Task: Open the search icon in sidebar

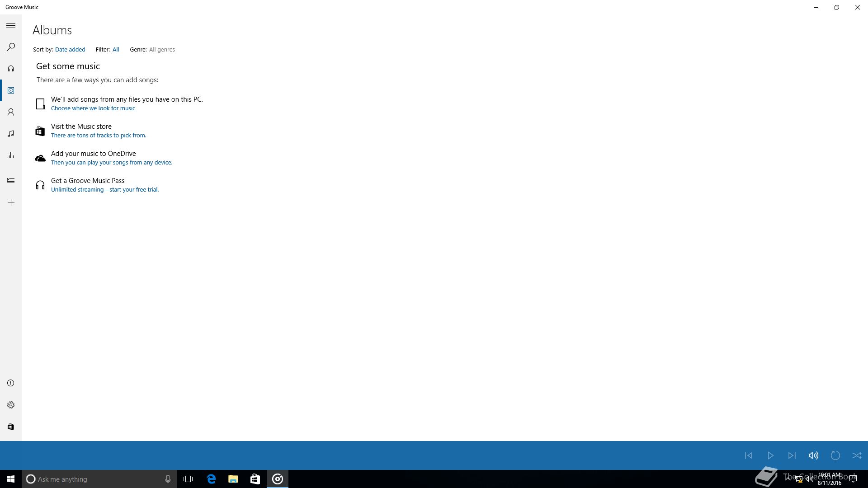Action: [x=11, y=47]
